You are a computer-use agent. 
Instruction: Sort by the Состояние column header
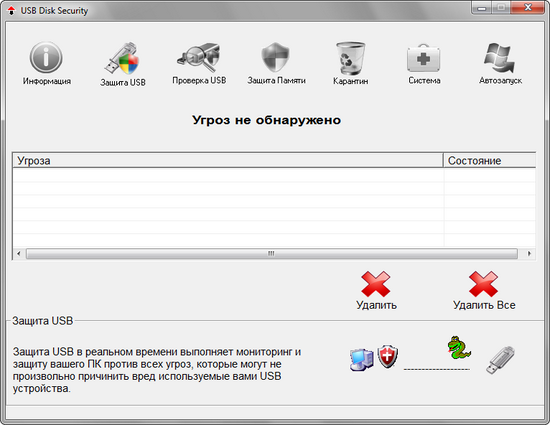(490, 161)
